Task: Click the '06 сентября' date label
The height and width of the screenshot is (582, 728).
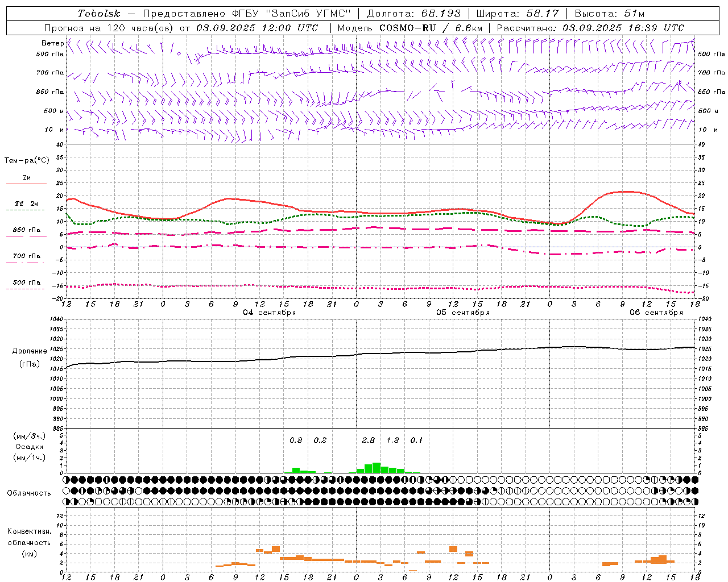Action: tap(656, 313)
